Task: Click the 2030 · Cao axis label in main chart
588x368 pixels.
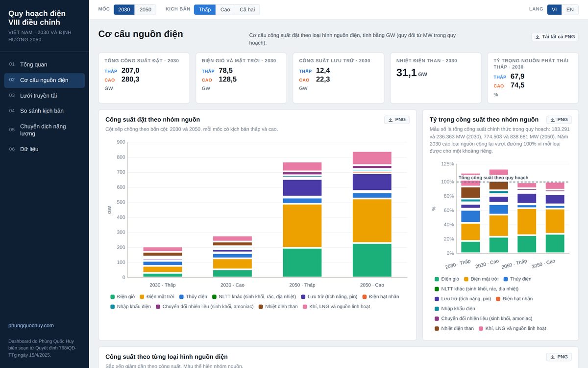Action: [x=232, y=285]
